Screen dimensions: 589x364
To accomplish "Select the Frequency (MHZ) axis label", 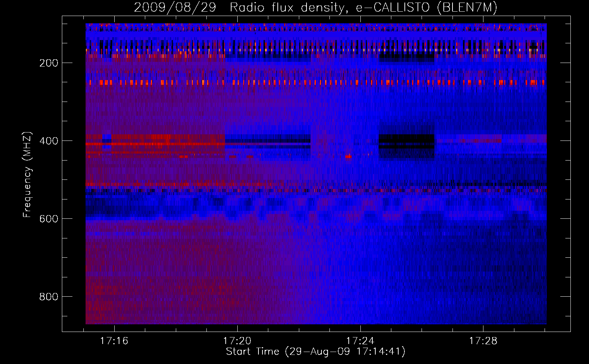I will coord(27,174).
